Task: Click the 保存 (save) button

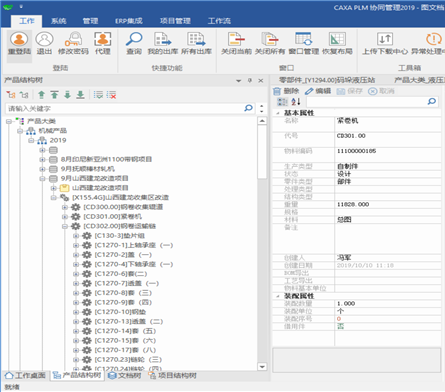Action: (x=349, y=91)
